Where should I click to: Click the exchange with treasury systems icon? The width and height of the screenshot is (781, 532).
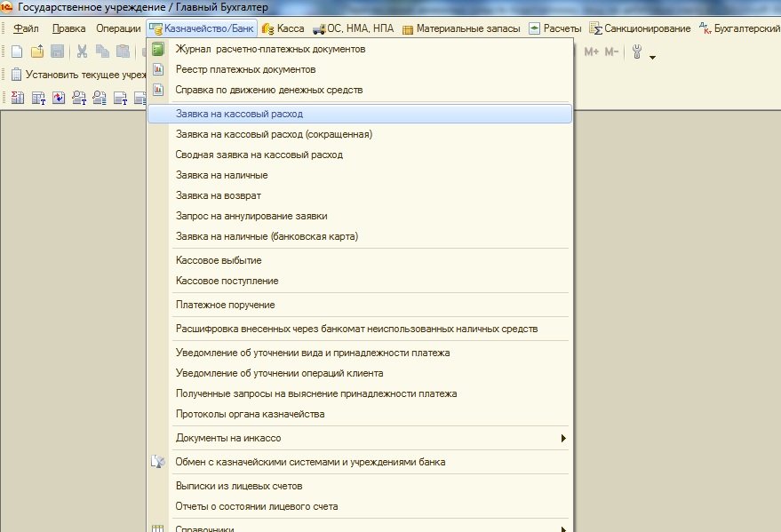(158, 462)
